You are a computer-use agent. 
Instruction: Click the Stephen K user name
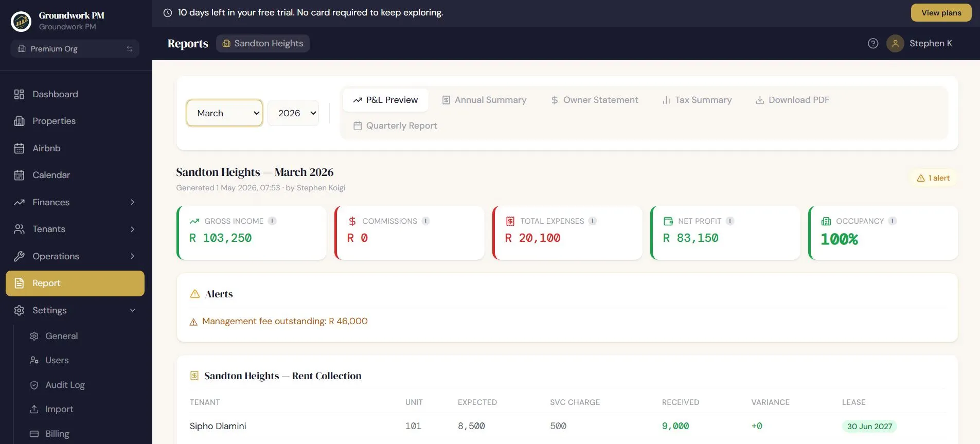pos(931,43)
